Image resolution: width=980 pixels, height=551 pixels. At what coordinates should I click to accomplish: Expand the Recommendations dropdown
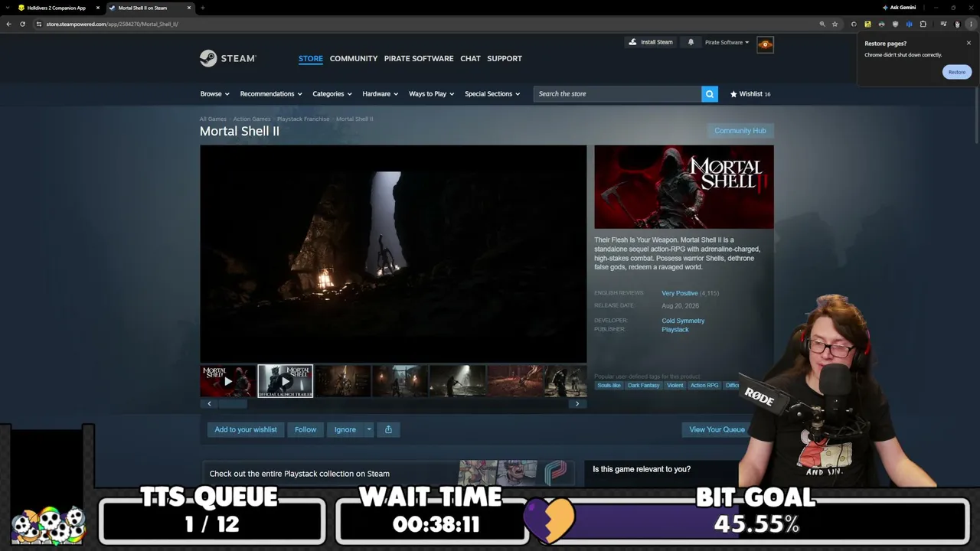coord(271,94)
